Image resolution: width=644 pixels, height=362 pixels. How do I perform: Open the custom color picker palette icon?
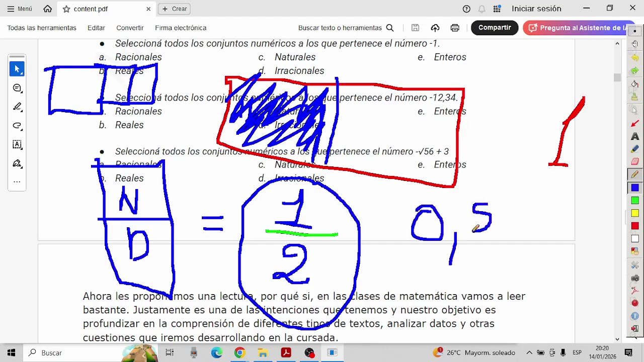pyautogui.click(x=635, y=251)
